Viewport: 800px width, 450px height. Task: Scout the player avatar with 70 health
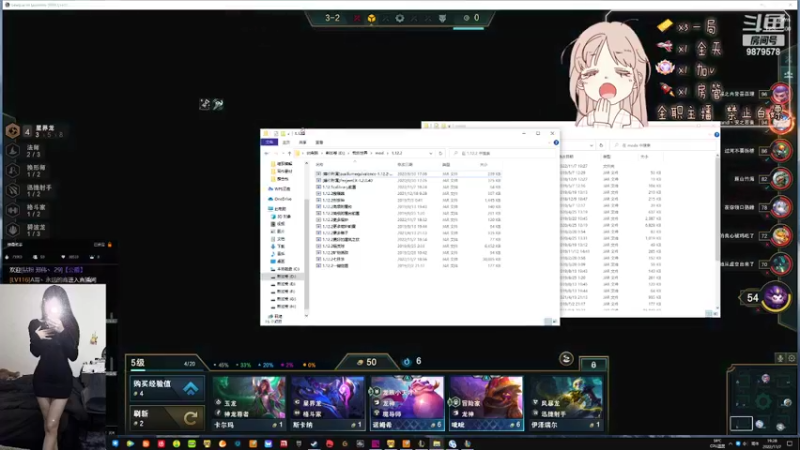point(781,264)
